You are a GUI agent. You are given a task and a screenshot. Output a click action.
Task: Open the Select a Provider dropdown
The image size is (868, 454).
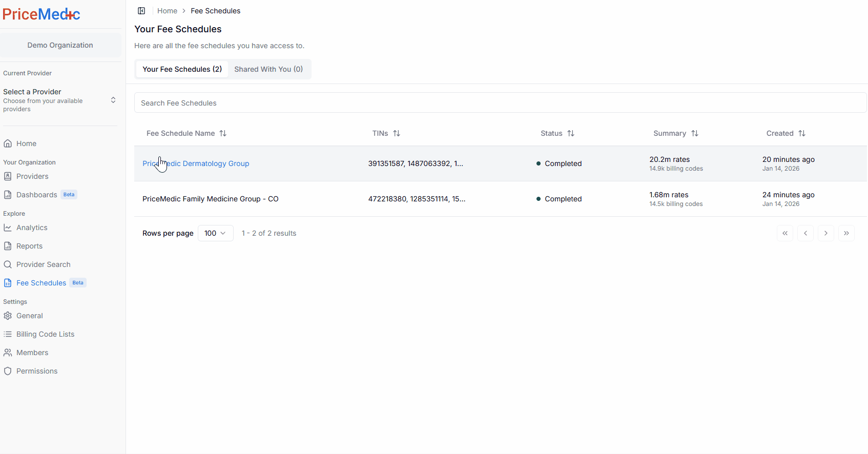[60, 100]
